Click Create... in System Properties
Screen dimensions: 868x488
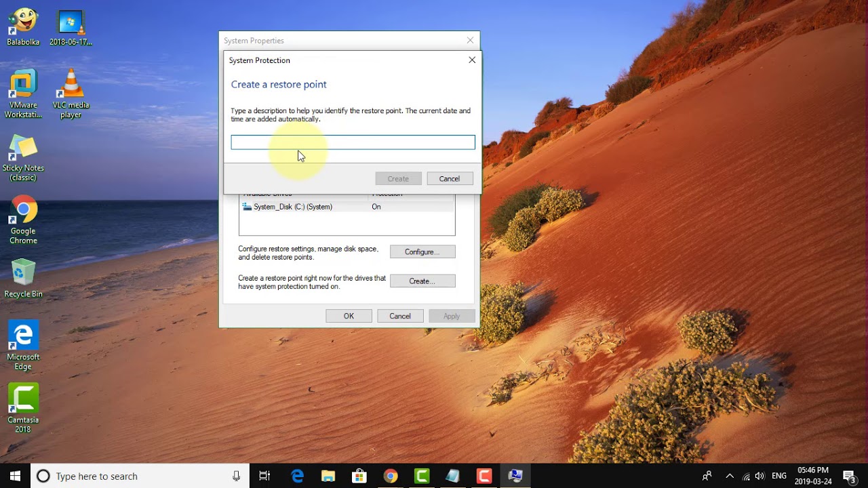(x=422, y=281)
